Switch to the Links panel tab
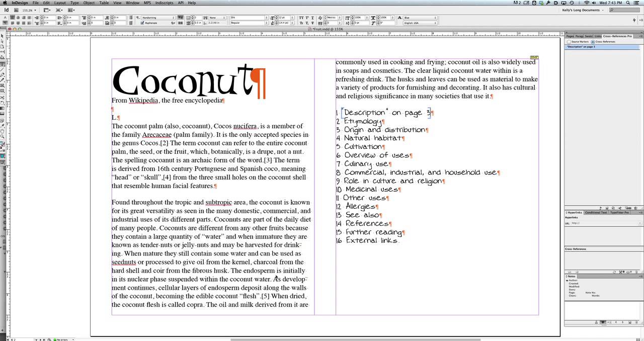This screenshot has height=341, width=644. click(x=598, y=36)
